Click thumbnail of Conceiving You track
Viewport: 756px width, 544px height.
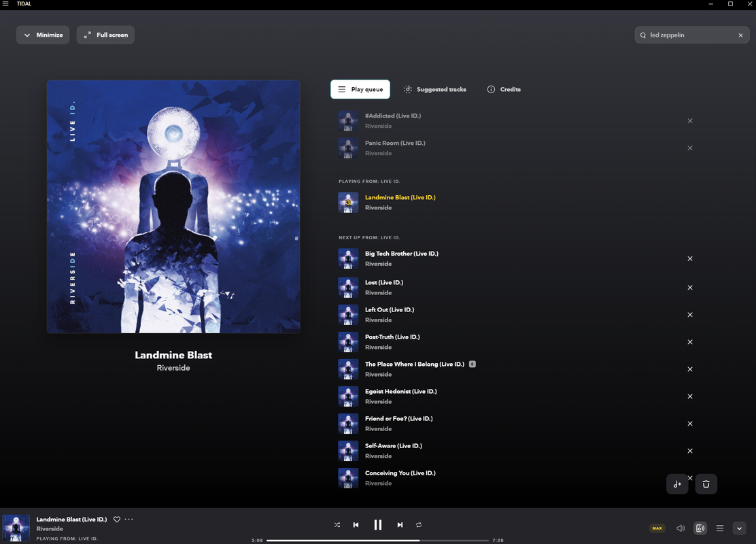348,478
